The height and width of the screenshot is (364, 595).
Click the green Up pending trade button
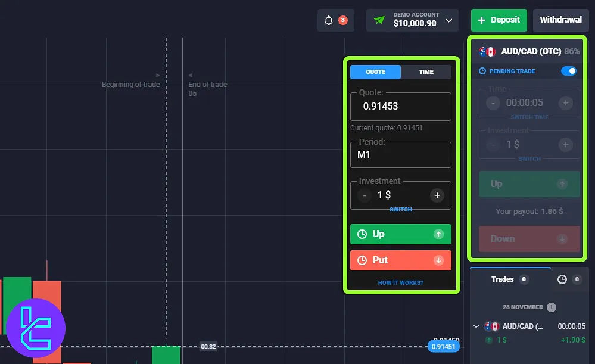(x=401, y=234)
